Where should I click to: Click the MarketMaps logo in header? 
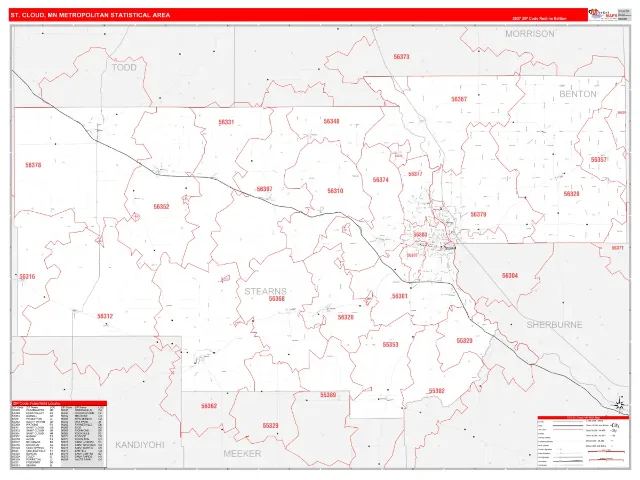[x=603, y=15]
